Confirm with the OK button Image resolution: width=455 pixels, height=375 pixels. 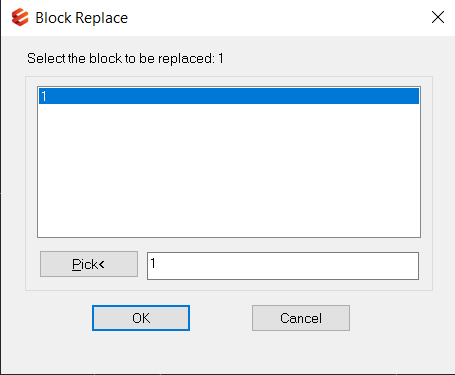point(141,318)
